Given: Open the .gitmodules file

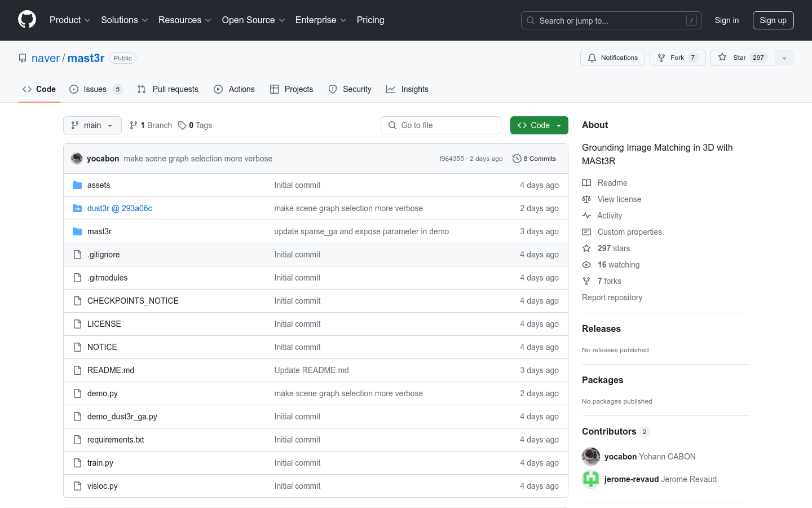Looking at the screenshot, I should pos(108,278).
